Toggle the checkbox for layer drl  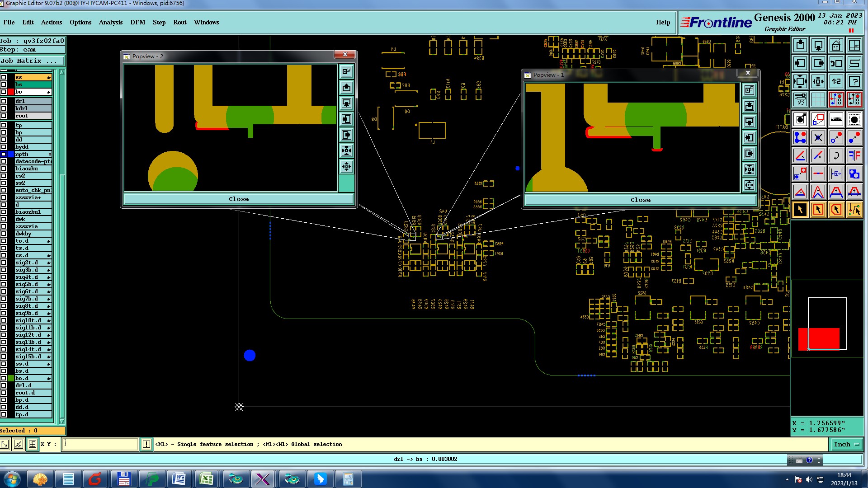4,101
